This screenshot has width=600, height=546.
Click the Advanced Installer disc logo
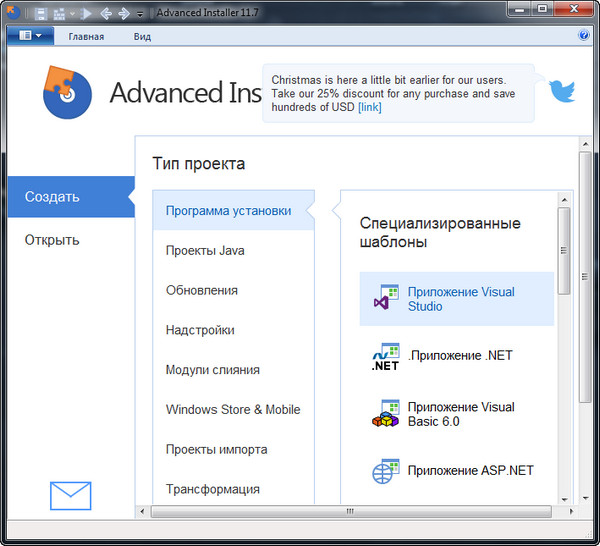click(x=67, y=92)
